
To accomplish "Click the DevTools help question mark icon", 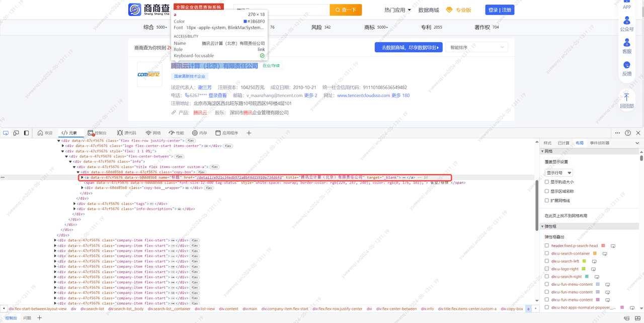I will 628,133.
